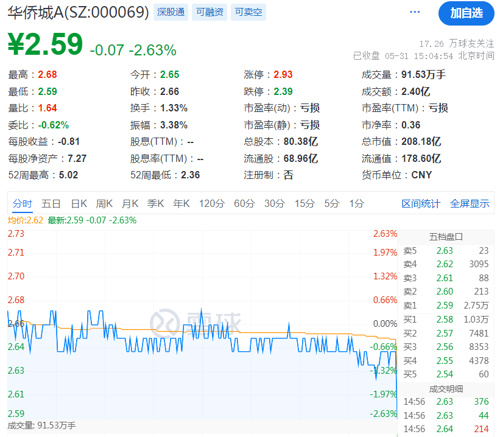Select the 卖4 row at 2.62
Viewport: 500px width, 437px height.
(446, 264)
